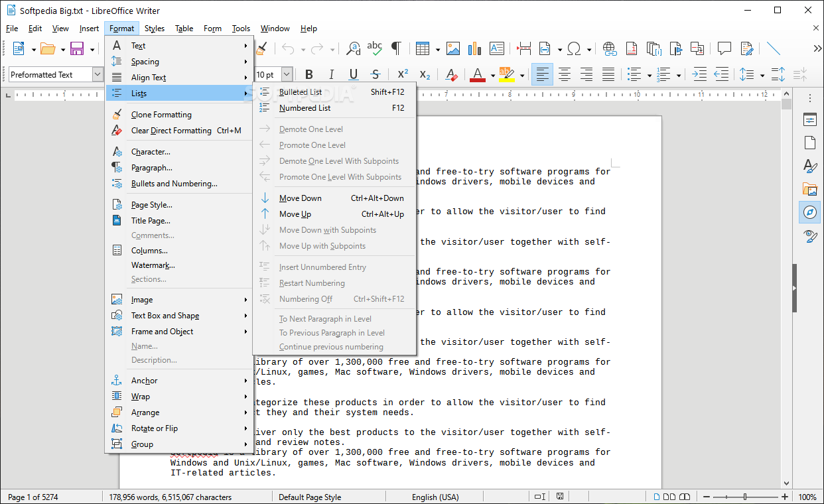Toggle Align Left paragraph button
This screenshot has width=824, height=504.
(x=543, y=75)
